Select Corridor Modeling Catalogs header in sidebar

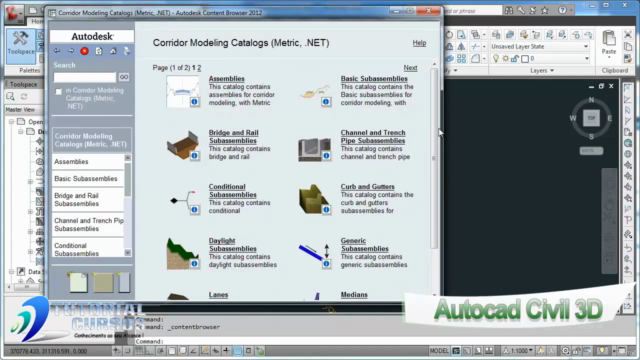tap(91, 140)
